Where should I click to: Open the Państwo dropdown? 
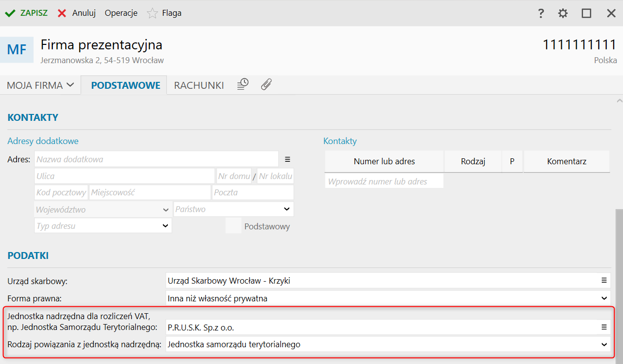[287, 209]
